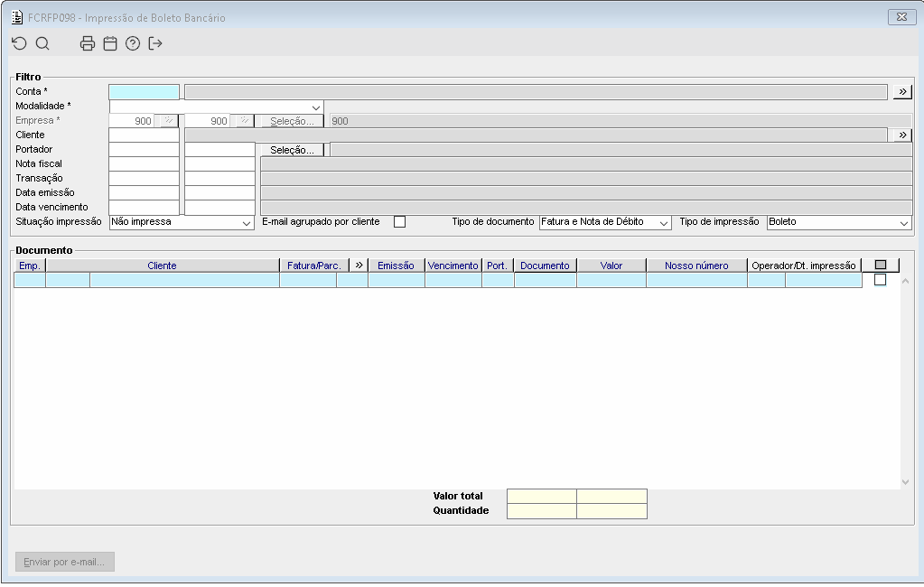Image resolution: width=924 pixels, height=587 pixels.
Task: Close the FCRFP098 window
Action: 901,17
